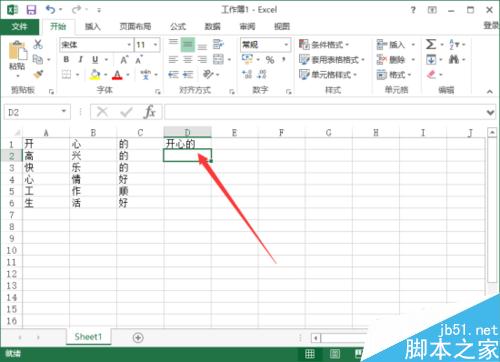
Task: Expand the formula bar chevron
Action: pyautogui.click(x=490, y=112)
